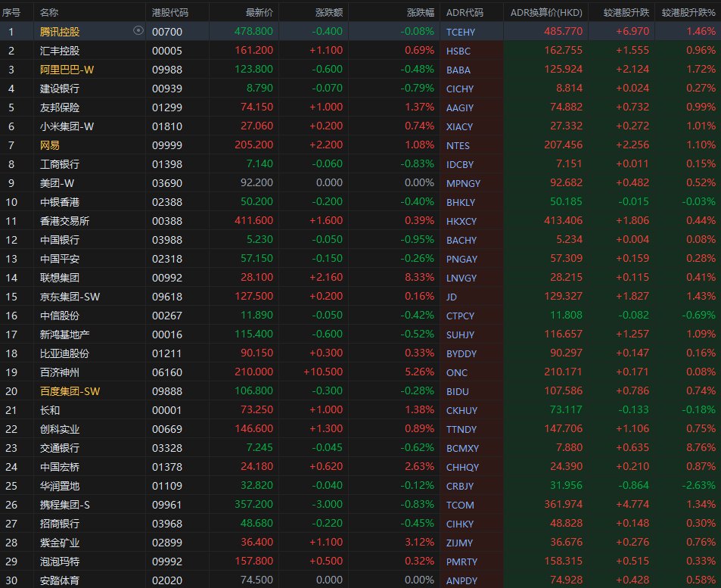The width and height of the screenshot is (721, 588).
Task: Select the 百济神州 stock name
Action: click(x=60, y=372)
